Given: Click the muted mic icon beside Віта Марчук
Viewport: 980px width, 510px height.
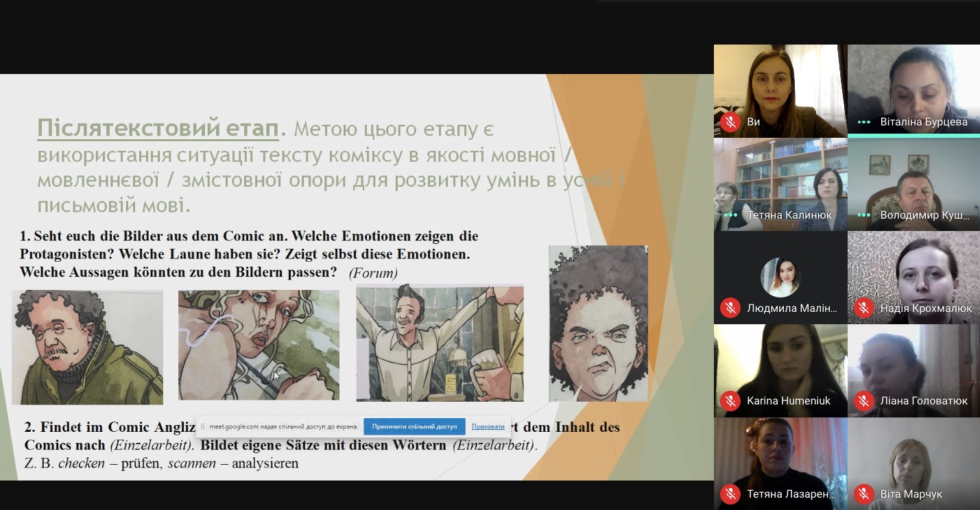Looking at the screenshot, I should click(x=864, y=494).
